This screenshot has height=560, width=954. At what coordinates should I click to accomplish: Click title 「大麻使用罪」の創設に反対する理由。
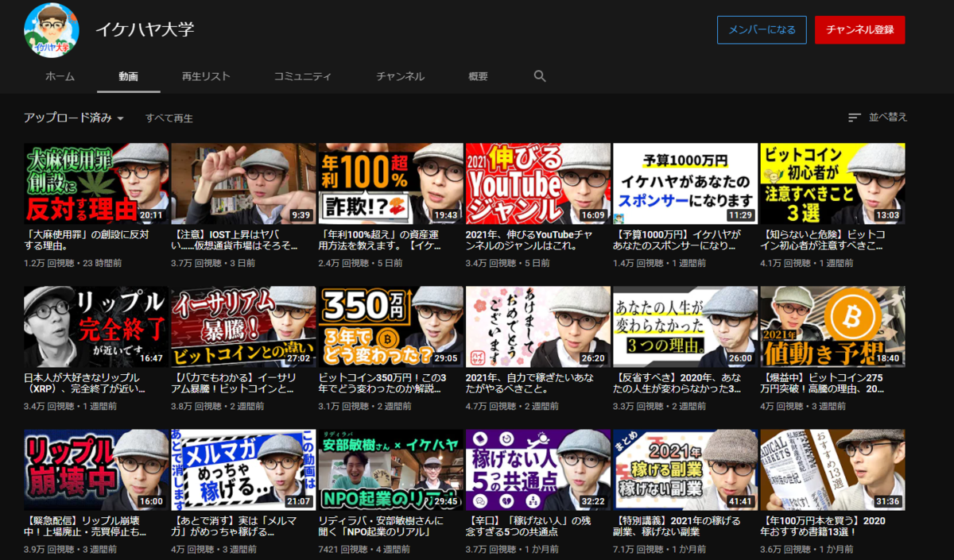(x=87, y=241)
